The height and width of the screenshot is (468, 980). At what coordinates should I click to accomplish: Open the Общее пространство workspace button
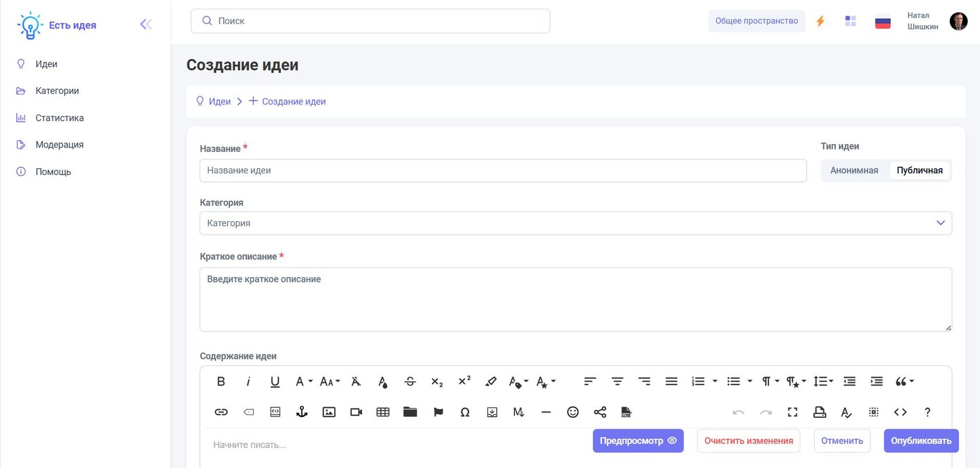pyautogui.click(x=757, y=21)
